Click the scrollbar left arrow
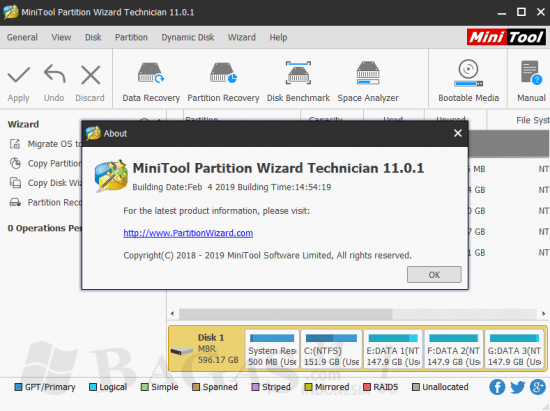Image resolution: width=550 pixels, height=411 pixels. pos(172,314)
